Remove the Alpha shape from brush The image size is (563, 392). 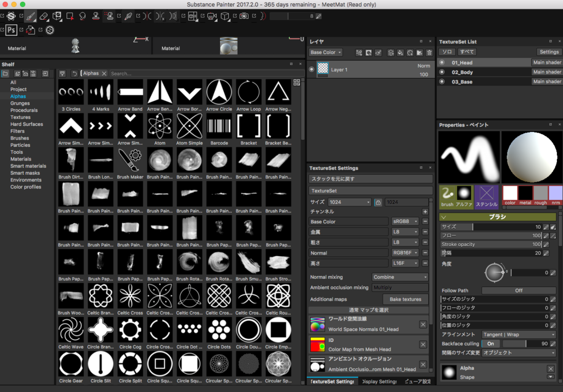(550, 369)
